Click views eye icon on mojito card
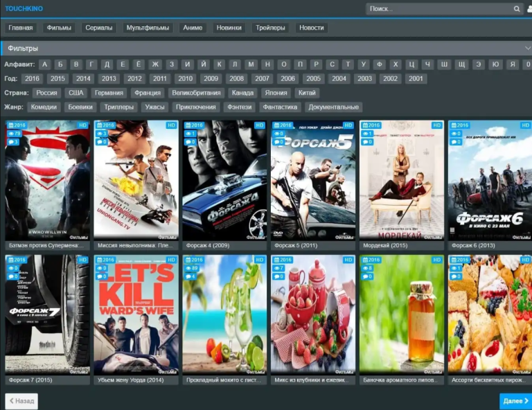Image resolution: width=532 pixels, height=410 pixels. click(188, 268)
